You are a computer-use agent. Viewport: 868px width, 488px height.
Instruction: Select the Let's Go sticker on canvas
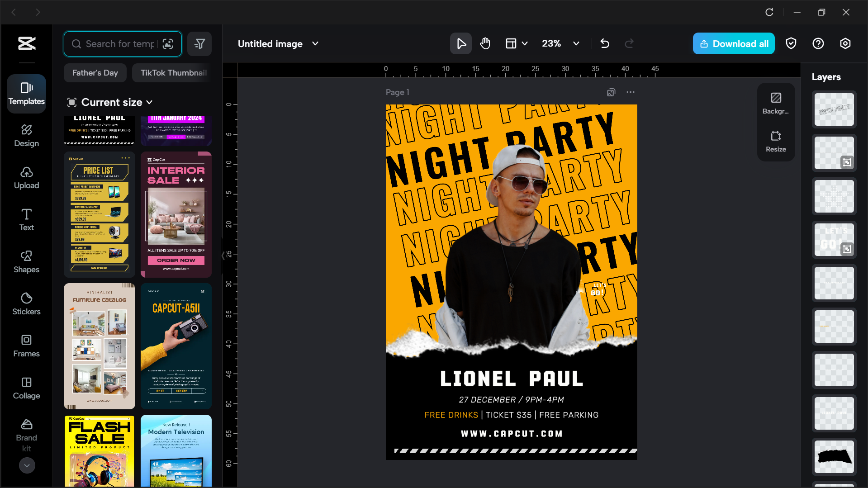pyautogui.click(x=598, y=289)
